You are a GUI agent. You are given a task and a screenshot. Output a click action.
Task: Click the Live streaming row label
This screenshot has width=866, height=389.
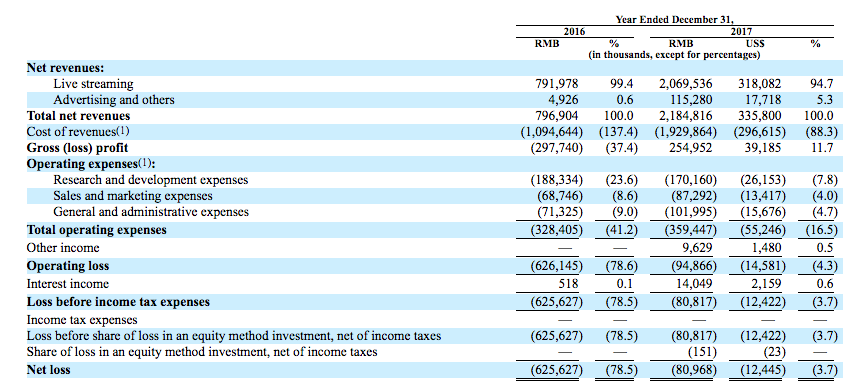(93, 84)
